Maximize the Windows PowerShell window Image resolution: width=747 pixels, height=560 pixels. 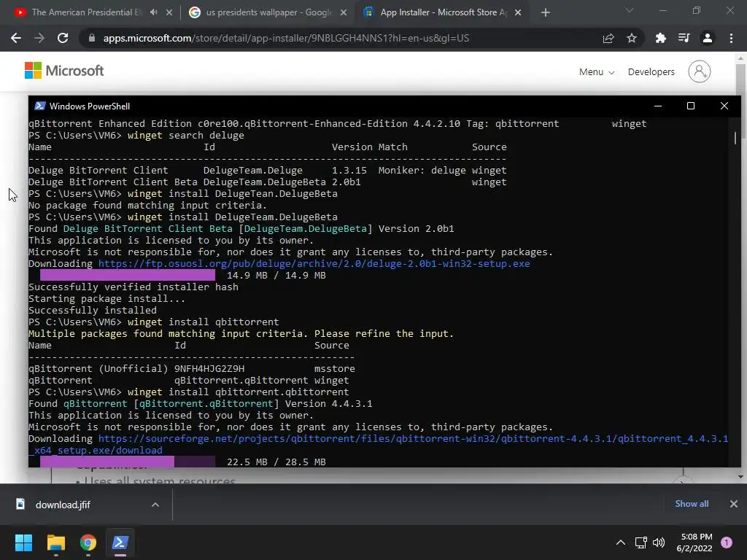691,106
